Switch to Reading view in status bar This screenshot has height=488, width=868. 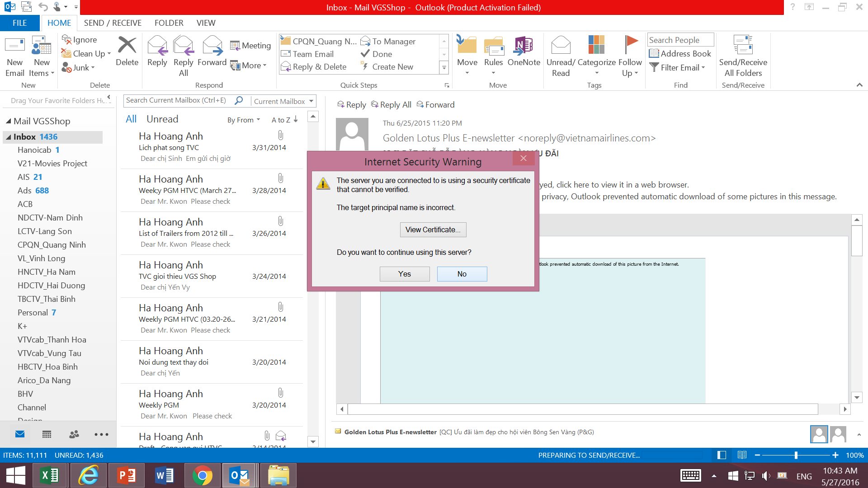[742, 455]
